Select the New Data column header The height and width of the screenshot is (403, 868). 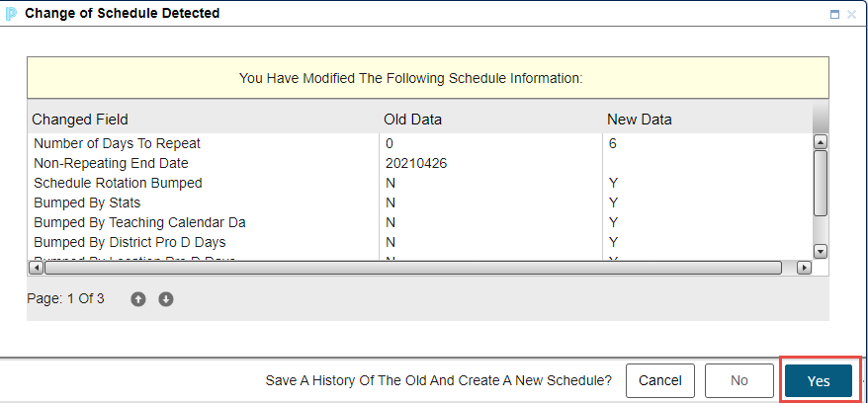tap(639, 120)
